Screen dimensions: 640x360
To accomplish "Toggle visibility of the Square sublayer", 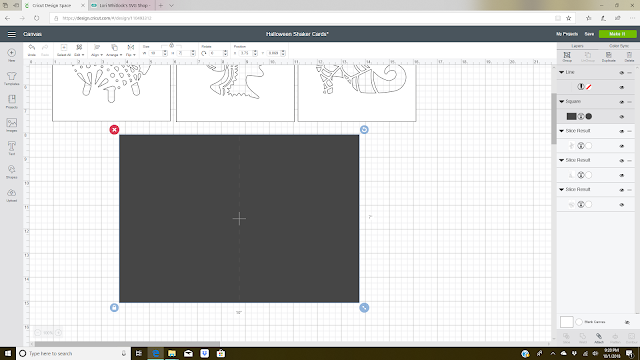I will 622,117.
